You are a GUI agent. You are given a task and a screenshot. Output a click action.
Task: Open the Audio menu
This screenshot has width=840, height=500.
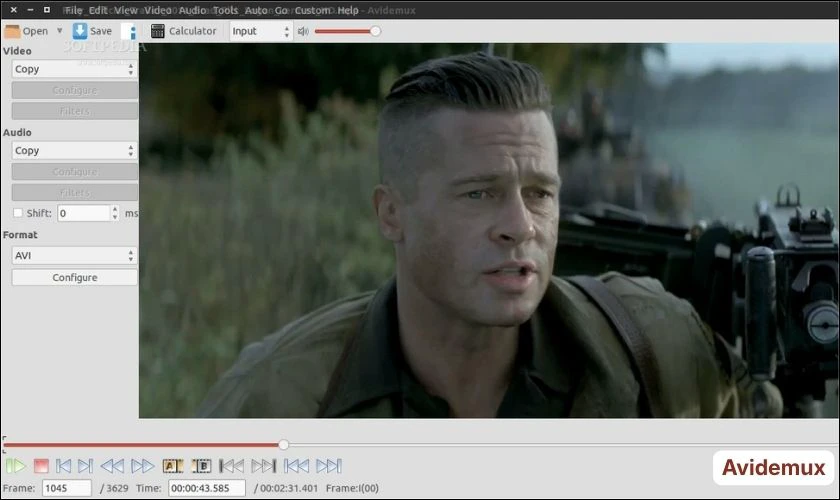pos(192,10)
